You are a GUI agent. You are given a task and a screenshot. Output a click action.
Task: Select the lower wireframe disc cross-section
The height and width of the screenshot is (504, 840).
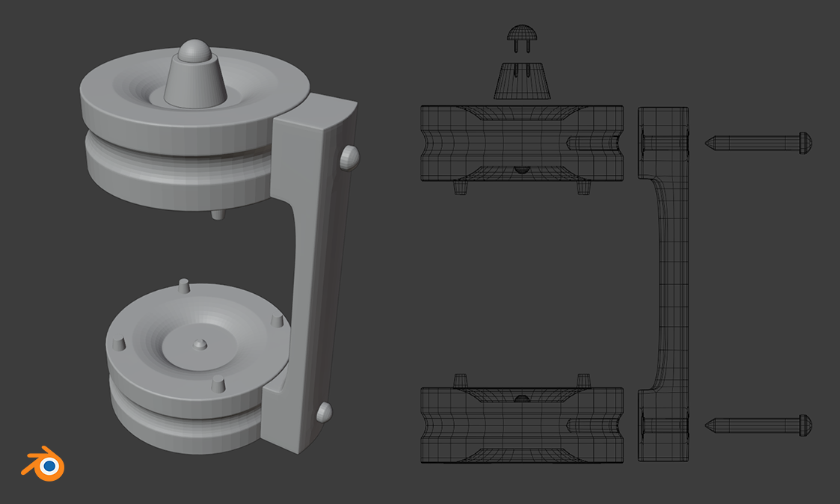click(521, 425)
